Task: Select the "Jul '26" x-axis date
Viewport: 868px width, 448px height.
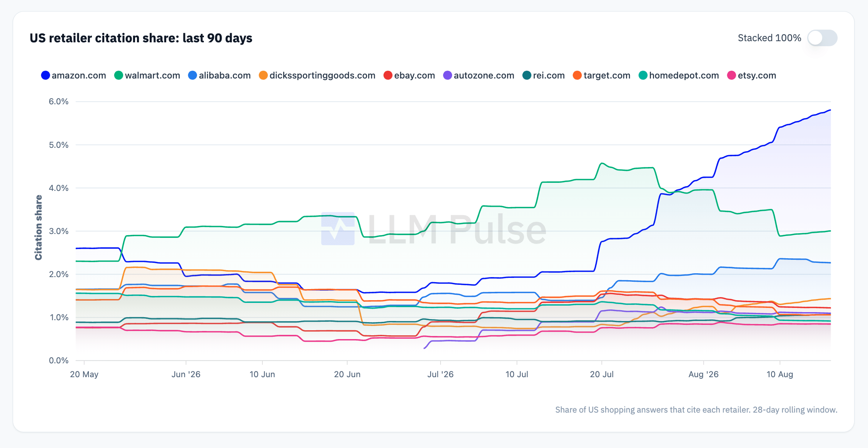Action: [441, 374]
